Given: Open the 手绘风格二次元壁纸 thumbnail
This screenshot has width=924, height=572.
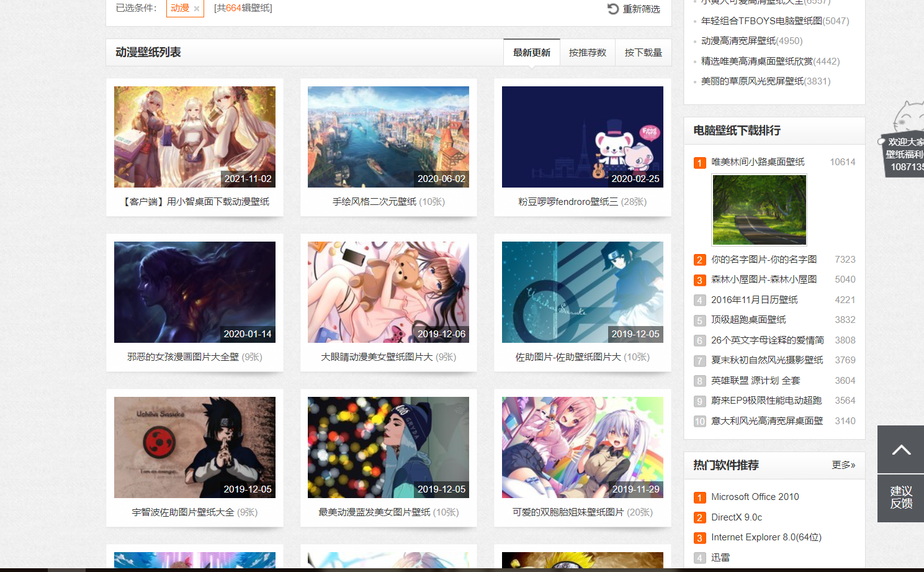Looking at the screenshot, I should coord(388,137).
